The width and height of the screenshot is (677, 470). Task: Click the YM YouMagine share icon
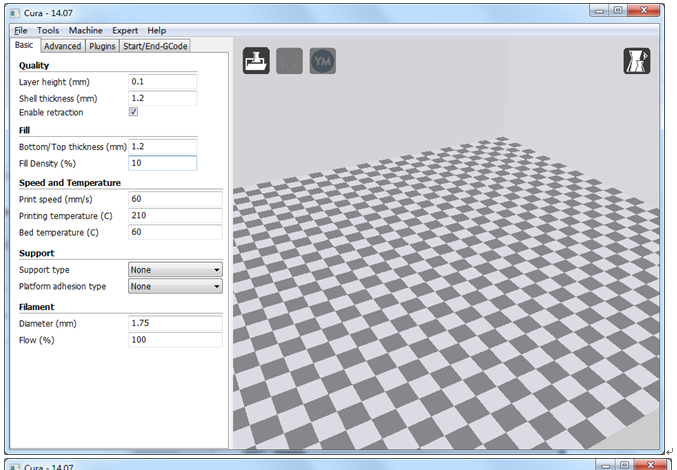[x=323, y=61]
